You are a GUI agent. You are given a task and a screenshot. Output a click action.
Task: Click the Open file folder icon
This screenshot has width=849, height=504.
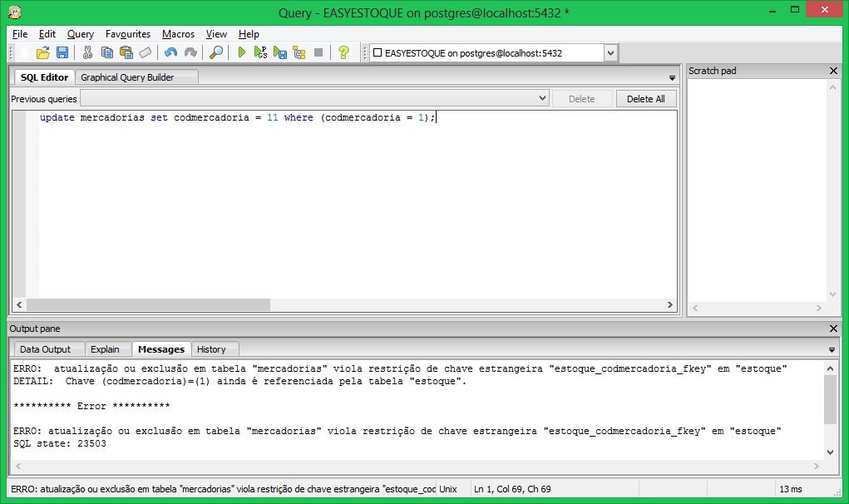coord(42,52)
